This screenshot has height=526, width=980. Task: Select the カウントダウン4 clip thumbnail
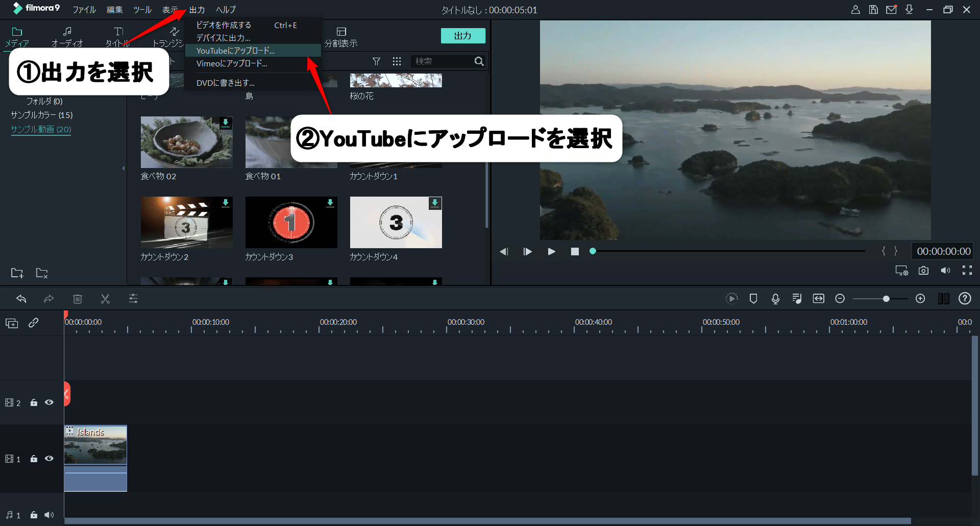click(x=396, y=222)
